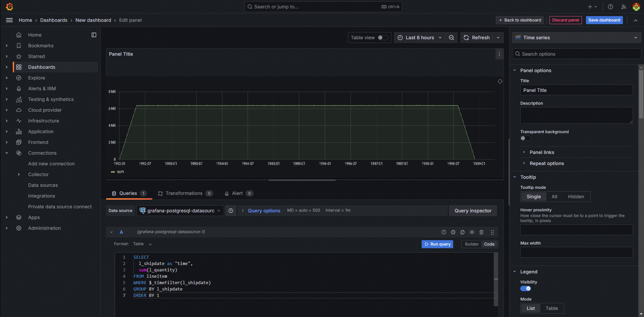Screen dimensions: 644x317
Task: Click the Refresh button
Action: point(477,38)
